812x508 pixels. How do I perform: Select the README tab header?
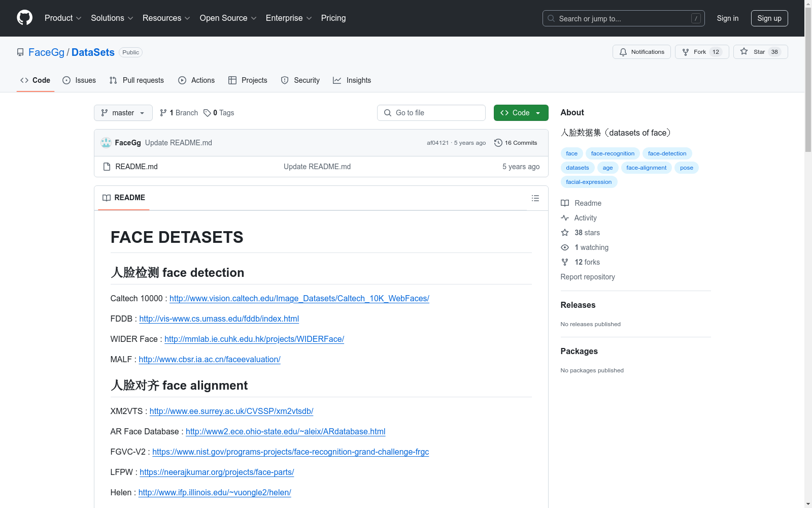(124, 198)
